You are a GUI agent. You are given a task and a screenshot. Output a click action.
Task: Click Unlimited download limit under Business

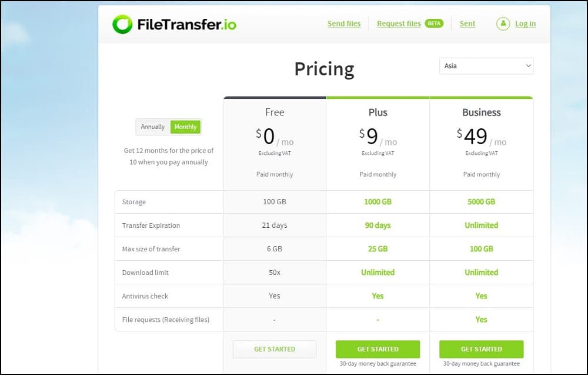[x=481, y=273]
